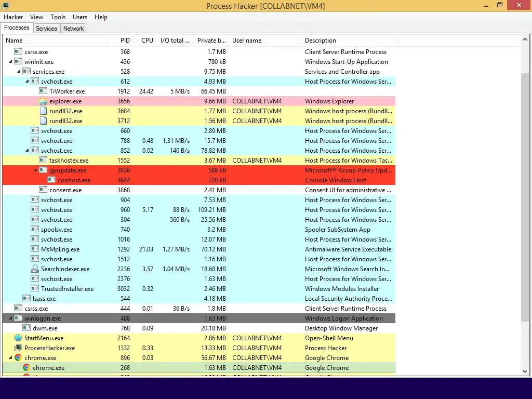Screen dimensions: 532x399
Task: Collapse the wininit.exe tree node
Action: coord(10,62)
